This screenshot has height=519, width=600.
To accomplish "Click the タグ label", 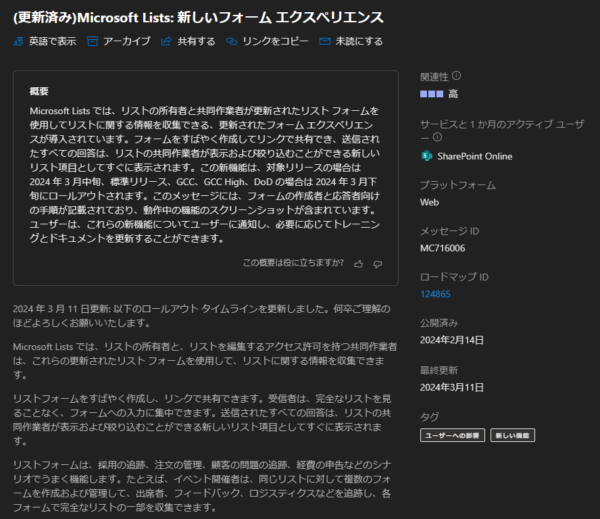I will (x=429, y=417).
